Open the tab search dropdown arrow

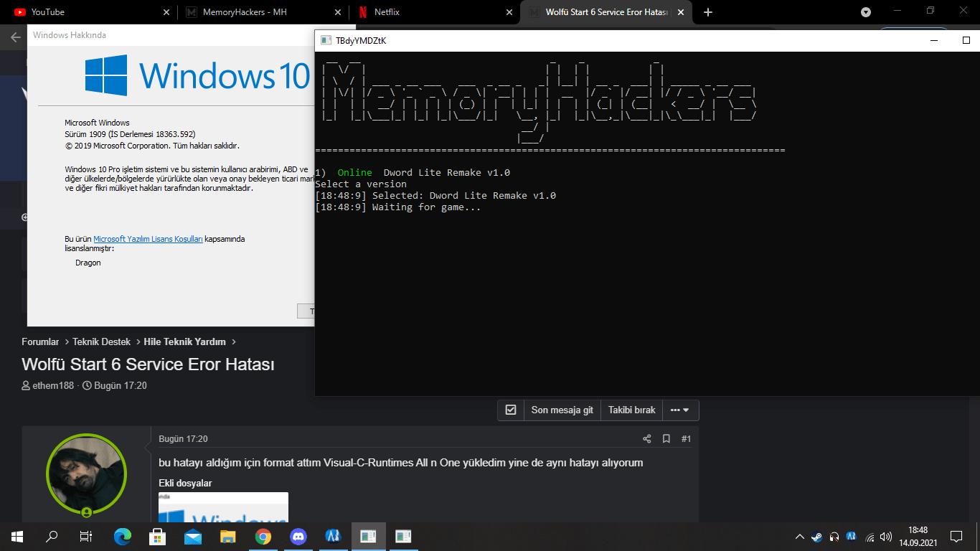(866, 12)
